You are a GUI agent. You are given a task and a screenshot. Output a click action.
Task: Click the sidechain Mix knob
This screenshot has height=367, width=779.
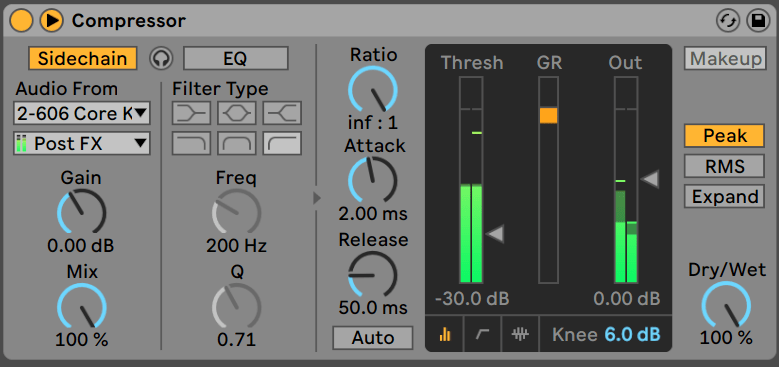[x=81, y=306]
